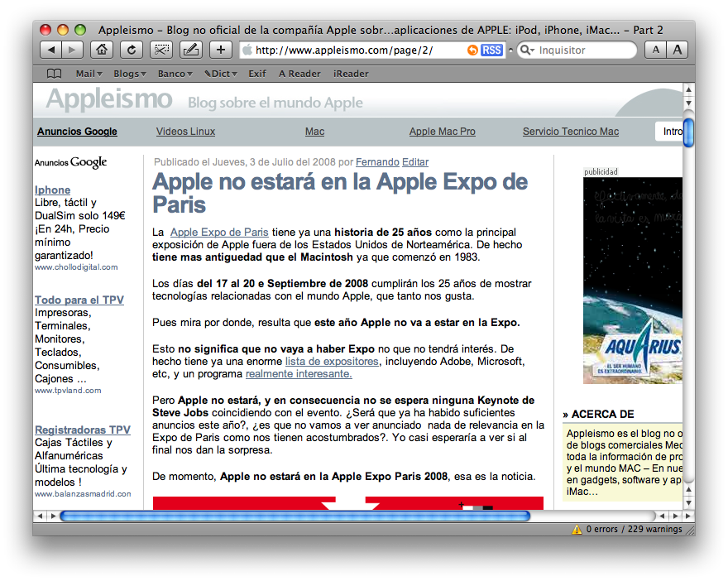
Task: Open the Todo para el TPV ad
Action: 79,300
